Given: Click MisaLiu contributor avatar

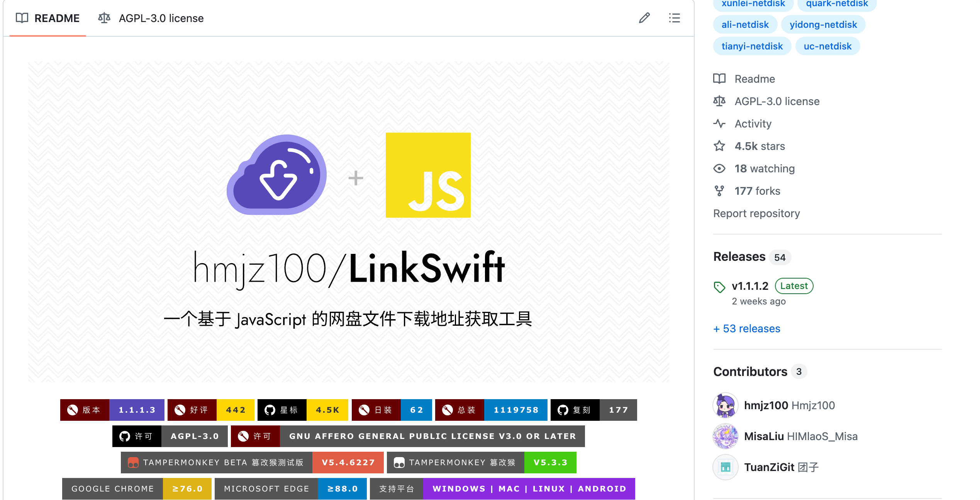Looking at the screenshot, I should (725, 436).
